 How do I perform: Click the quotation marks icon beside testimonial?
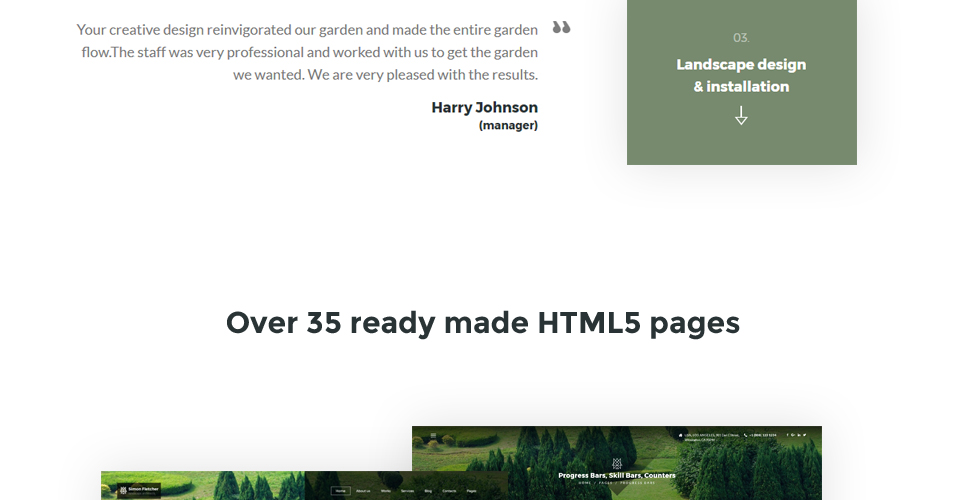click(561, 27)
